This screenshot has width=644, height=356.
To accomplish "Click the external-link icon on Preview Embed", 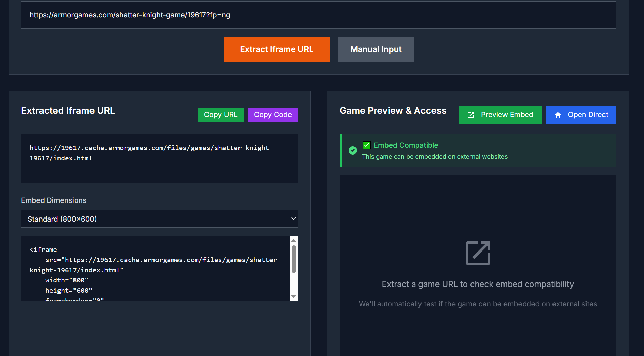I will (x=471, y=115).
